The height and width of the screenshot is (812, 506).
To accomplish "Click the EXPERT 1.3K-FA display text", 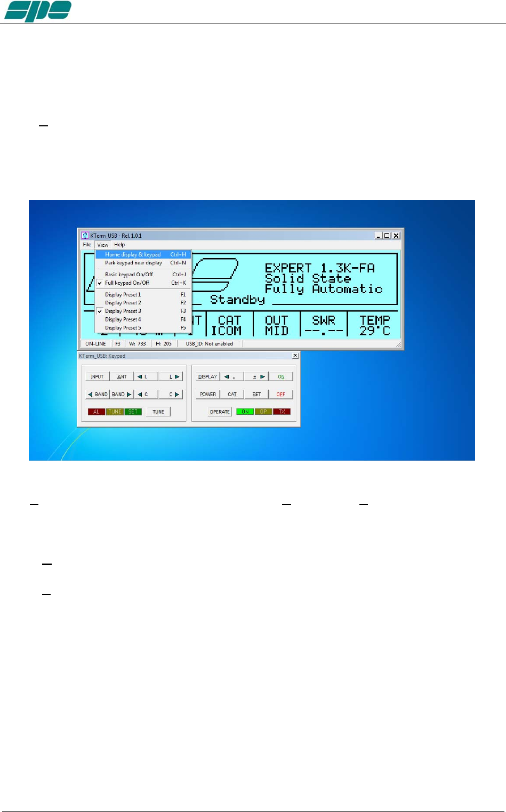I will [320, 268].
